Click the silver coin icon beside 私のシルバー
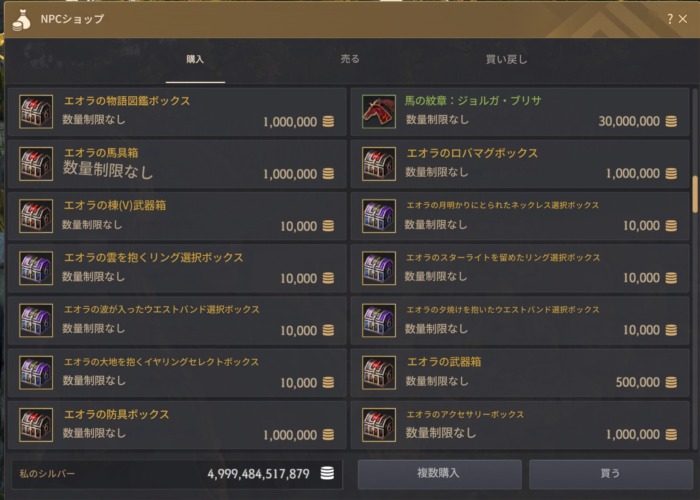The height and width of the screenshot is (500, 700). [327, 473]
